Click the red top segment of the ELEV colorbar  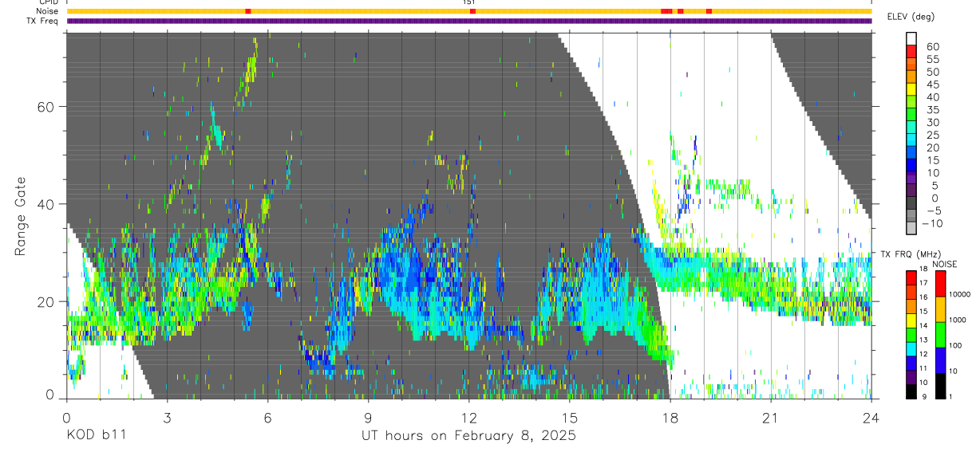(911, 53)
